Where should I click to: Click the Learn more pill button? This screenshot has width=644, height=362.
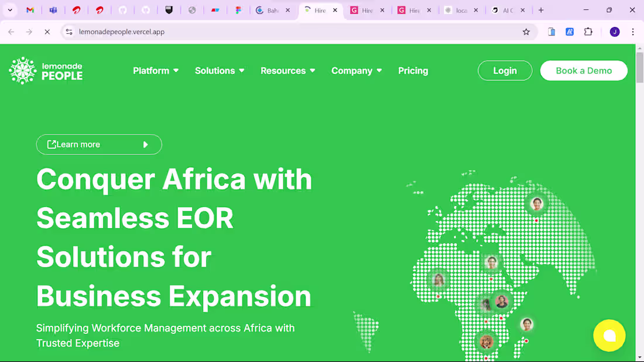(x=99, y=144)
